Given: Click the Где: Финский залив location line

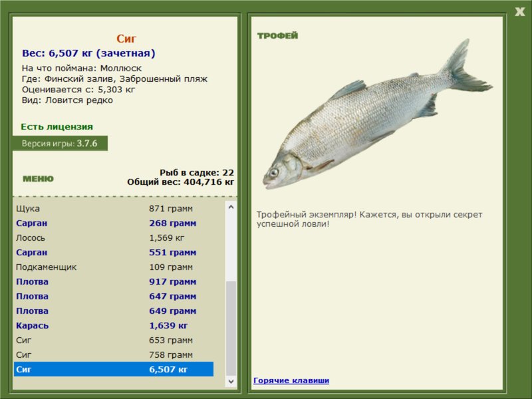Looking at the screenshot, I should coord(114,78).
